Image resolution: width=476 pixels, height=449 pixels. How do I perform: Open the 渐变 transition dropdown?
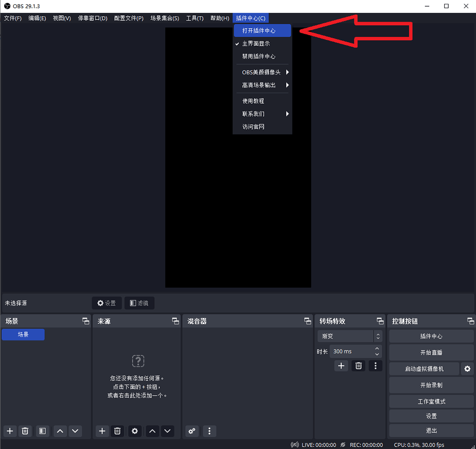point(350,336)
